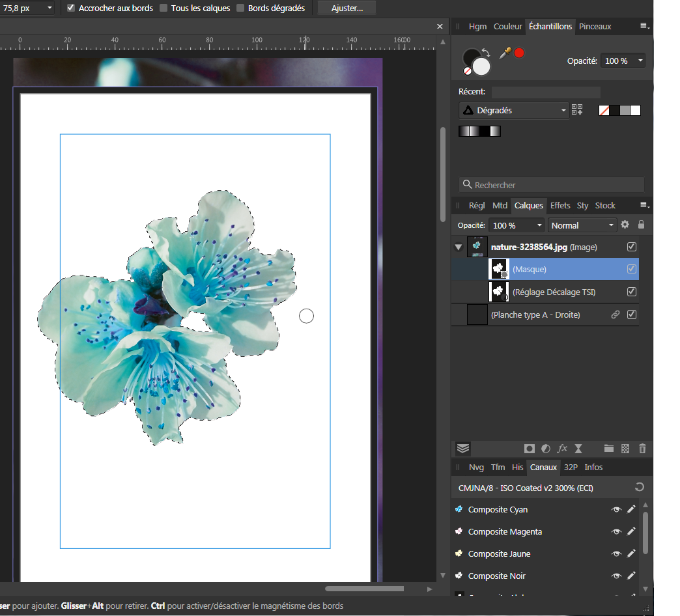Select the Composite Cyan channel
The width and height of the screenshot is (680, 616).
point(498,509)
